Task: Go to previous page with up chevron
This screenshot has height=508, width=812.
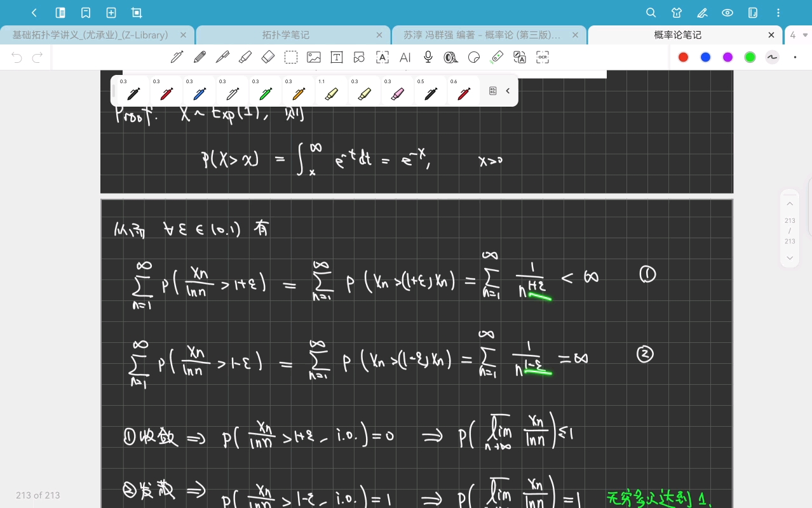Action: tap(790, 204)
